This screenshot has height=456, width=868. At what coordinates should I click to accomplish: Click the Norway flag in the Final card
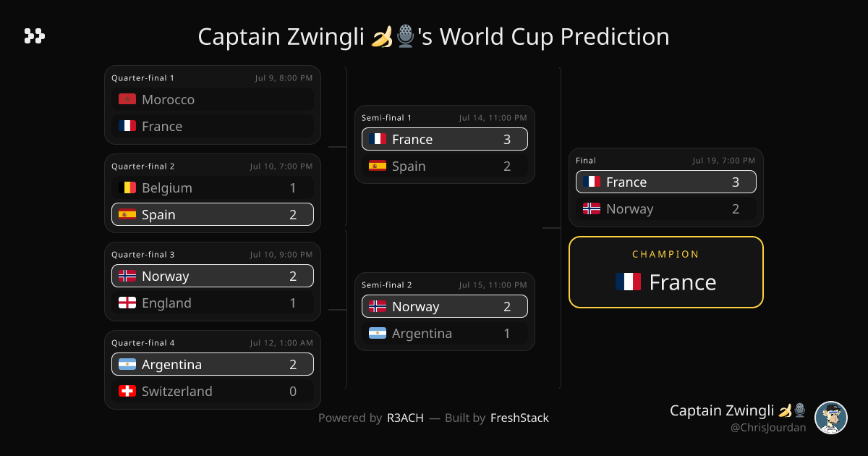(592, 208)
